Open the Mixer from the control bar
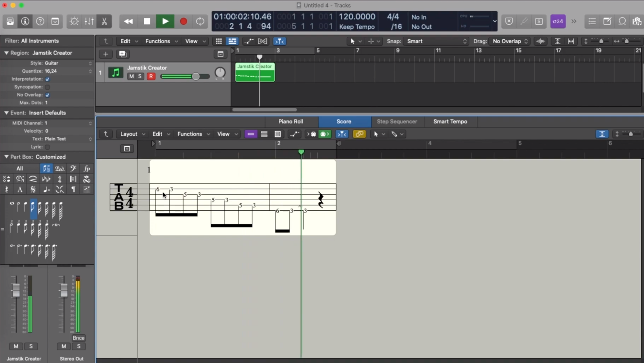The width and height of the screenshot is (644, 363). (x=89, y=21)
